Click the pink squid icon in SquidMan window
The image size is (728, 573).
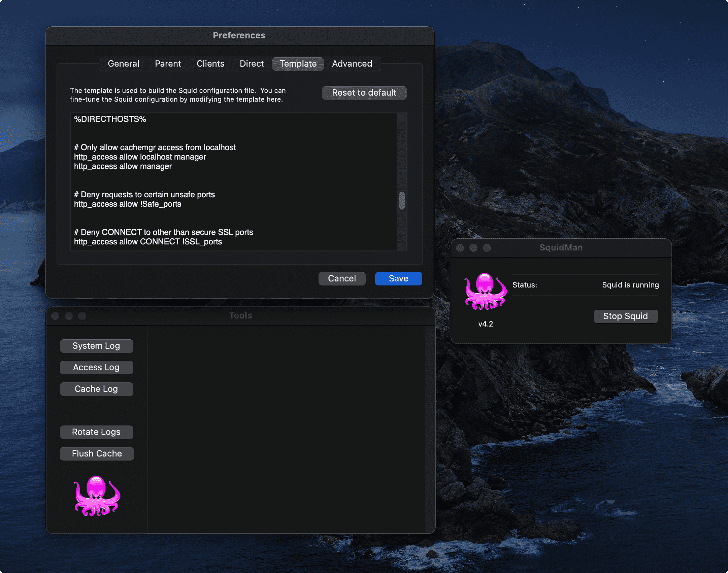click(x=485, y=292)
